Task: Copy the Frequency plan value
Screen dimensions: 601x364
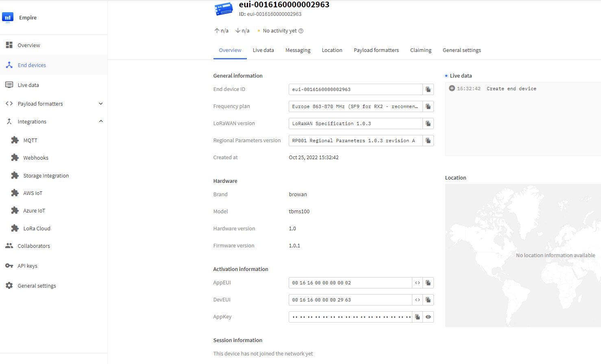Action: pos(428,106)
